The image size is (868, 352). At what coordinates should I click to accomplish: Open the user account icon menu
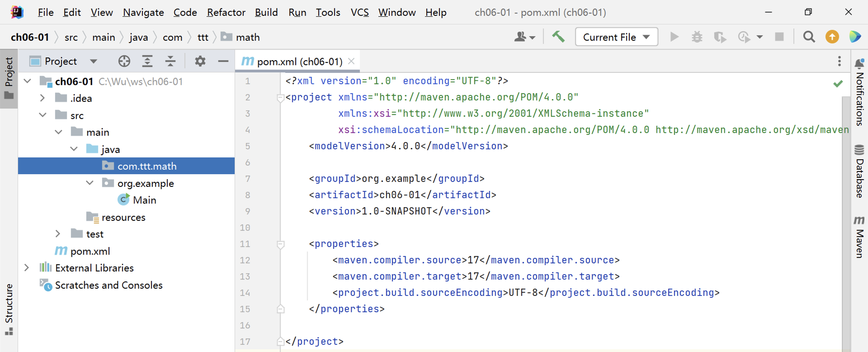point(524,37)
